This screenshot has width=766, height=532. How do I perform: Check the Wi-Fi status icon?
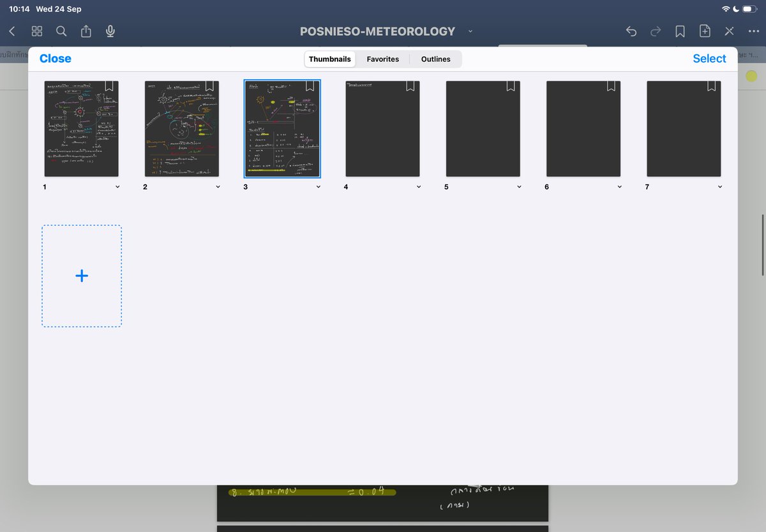pyautogui.click(x=726, y=9)
